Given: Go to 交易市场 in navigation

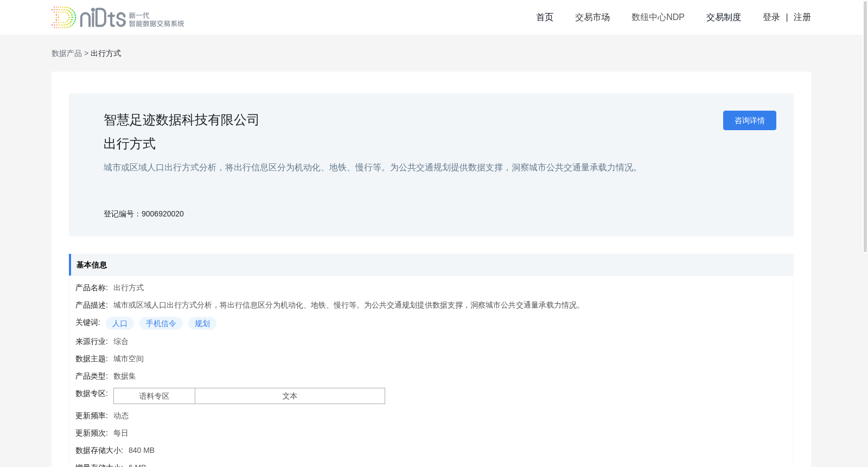Looking at the screenshot, I should pos(592,17).
